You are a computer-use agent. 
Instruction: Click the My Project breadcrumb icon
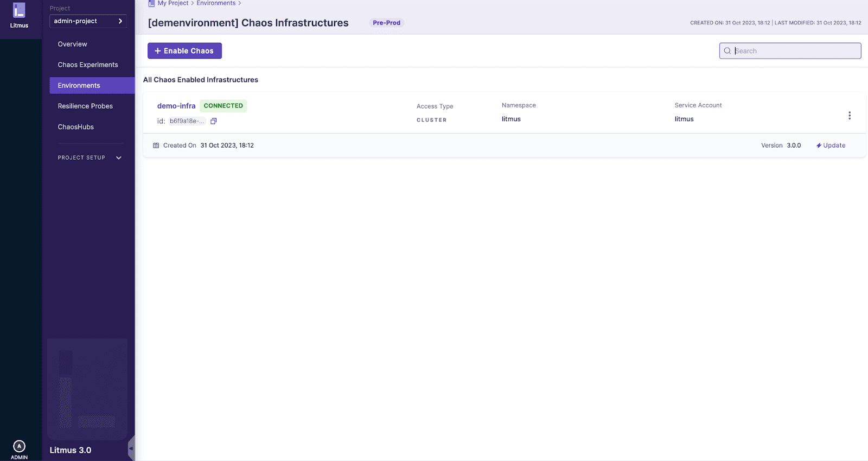click(151, 3)
